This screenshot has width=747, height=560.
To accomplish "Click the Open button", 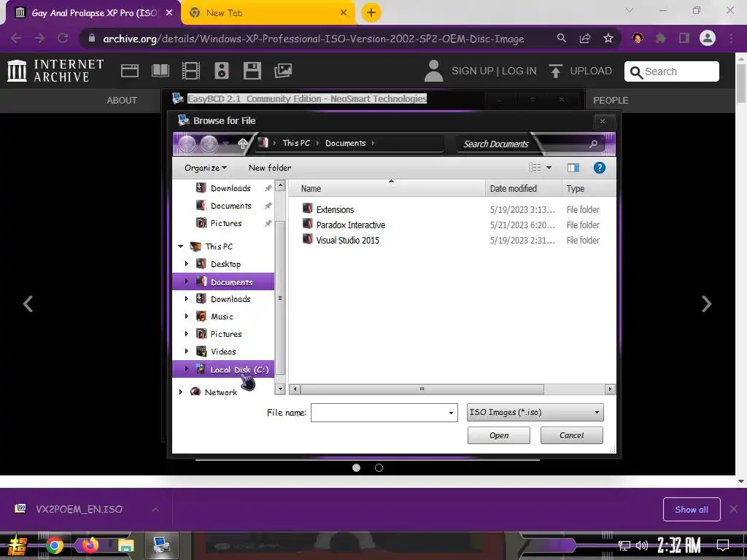I will pos(499,435).
